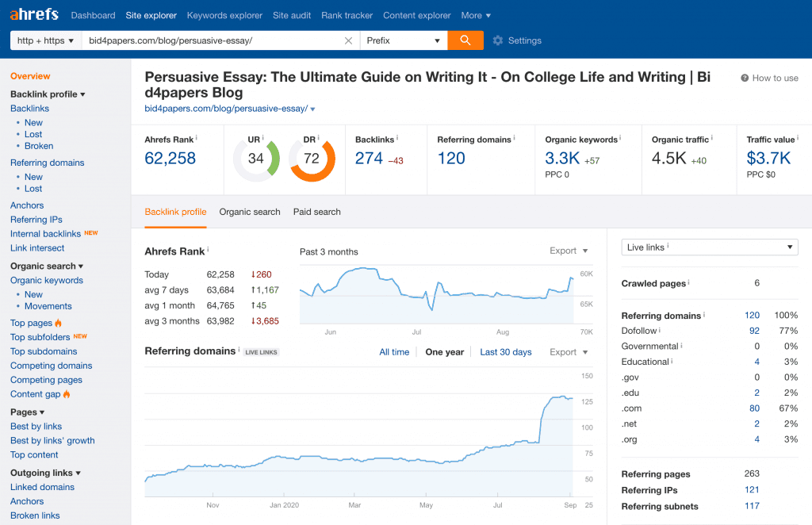Screen dimensions: 812x525
Task: Click the info icon beside Educational
Action: pos(672,360)
